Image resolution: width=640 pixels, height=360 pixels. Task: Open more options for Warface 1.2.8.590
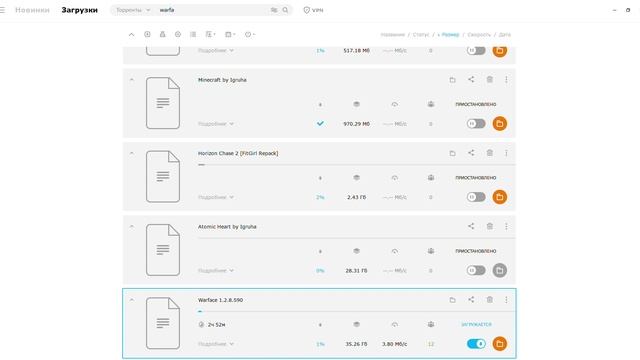[x=506, y=300]
